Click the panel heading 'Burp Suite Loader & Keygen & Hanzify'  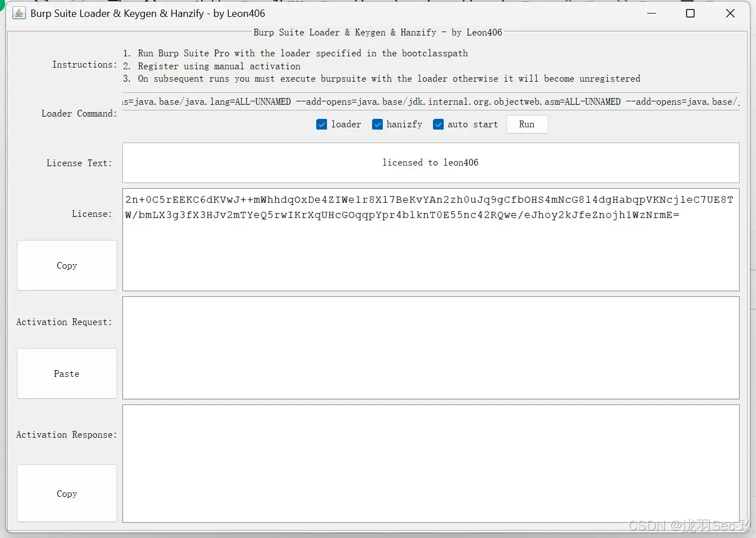point(378,33)
